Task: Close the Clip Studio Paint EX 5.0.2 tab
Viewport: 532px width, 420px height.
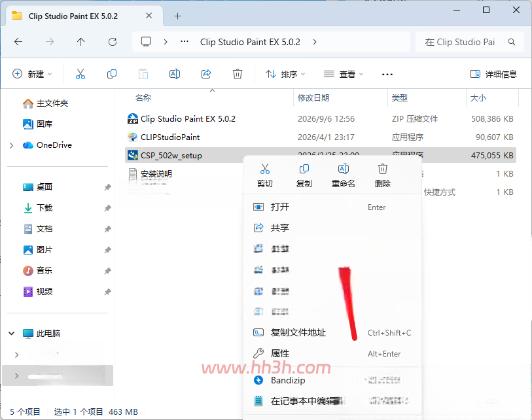Action: 149,16
